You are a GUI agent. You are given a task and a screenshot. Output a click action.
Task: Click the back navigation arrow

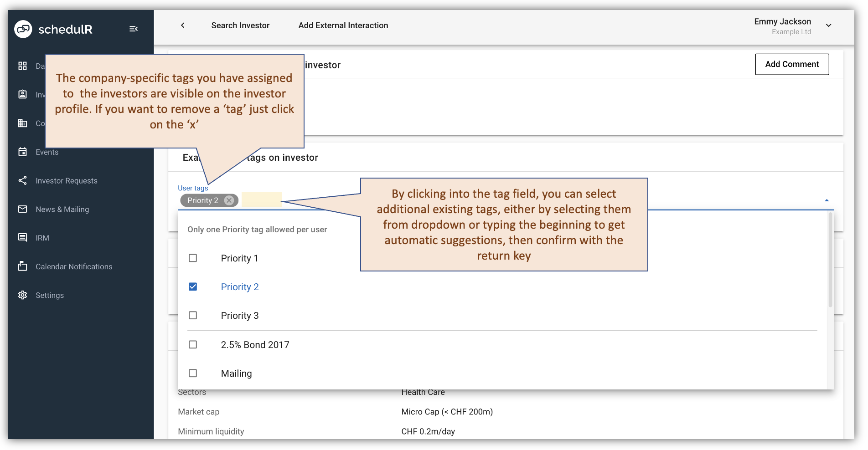(x=182, y=26)
